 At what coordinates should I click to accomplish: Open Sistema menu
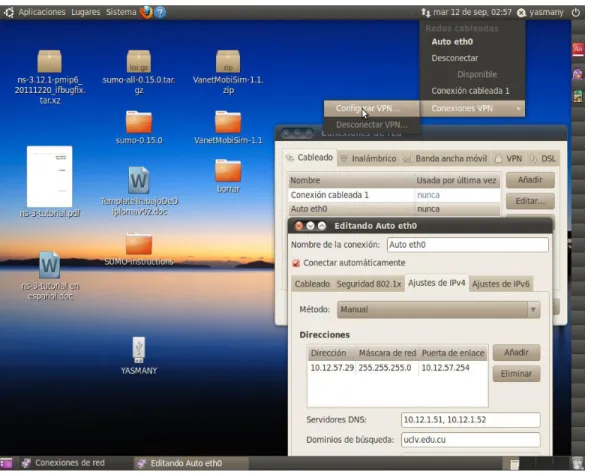[121, 12]
